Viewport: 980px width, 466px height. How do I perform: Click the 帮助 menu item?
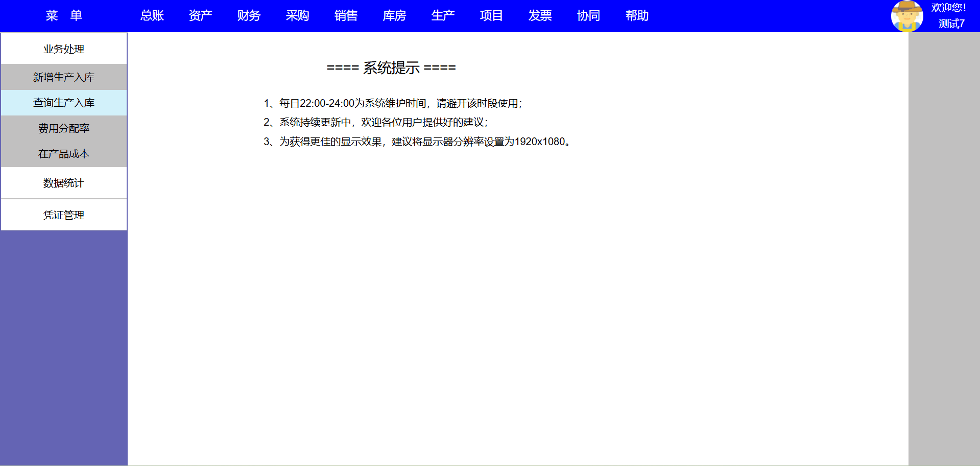pyautogui.click(x=637, y=16)
